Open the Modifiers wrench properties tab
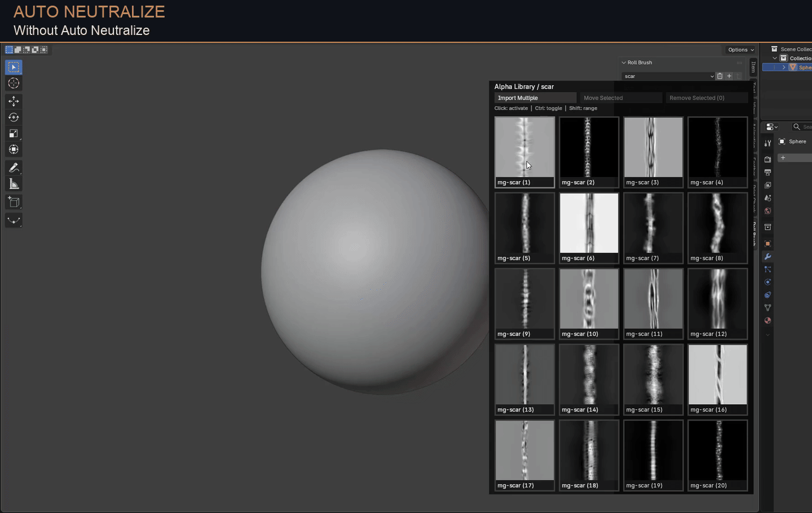 pyautogui.click(x=767, y=256)
